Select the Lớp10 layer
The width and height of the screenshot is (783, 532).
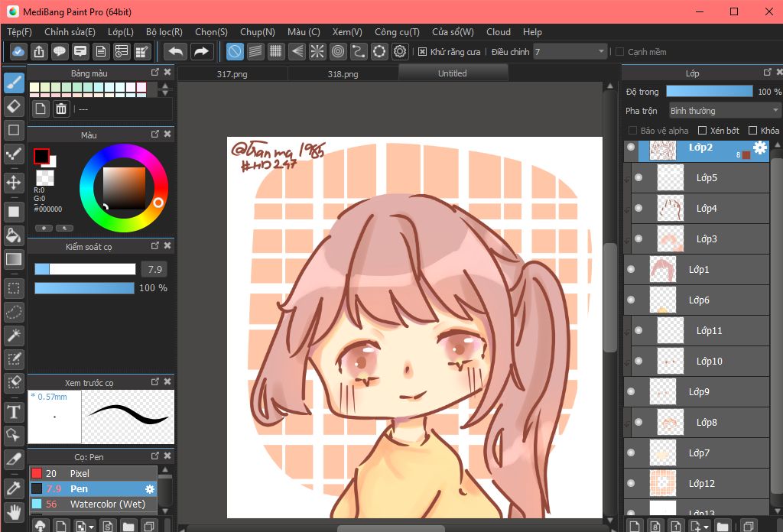pos(700,362)
